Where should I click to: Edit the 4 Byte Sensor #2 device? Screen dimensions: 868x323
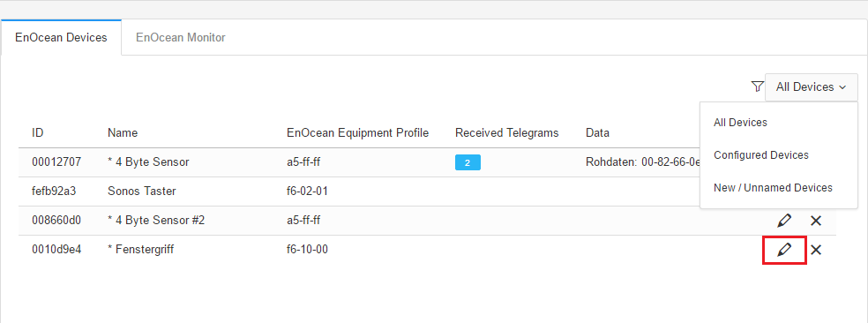pos(784,221)
